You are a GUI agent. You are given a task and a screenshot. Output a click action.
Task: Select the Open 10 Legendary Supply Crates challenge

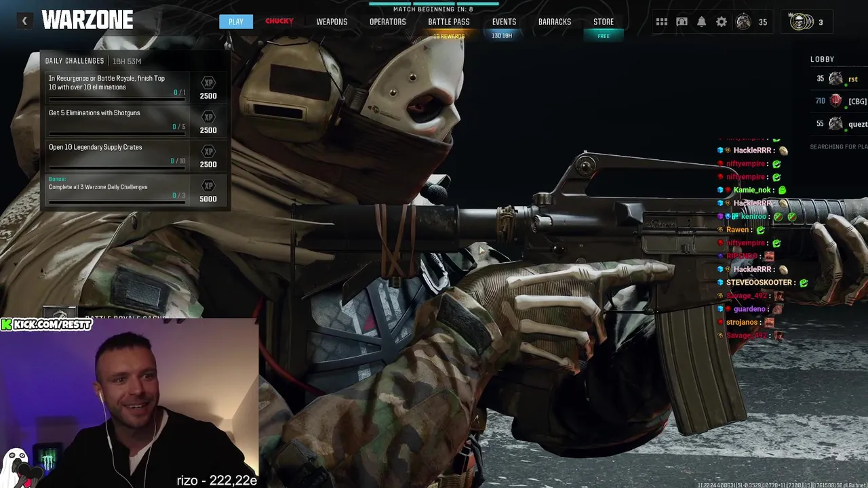[136, 155]
